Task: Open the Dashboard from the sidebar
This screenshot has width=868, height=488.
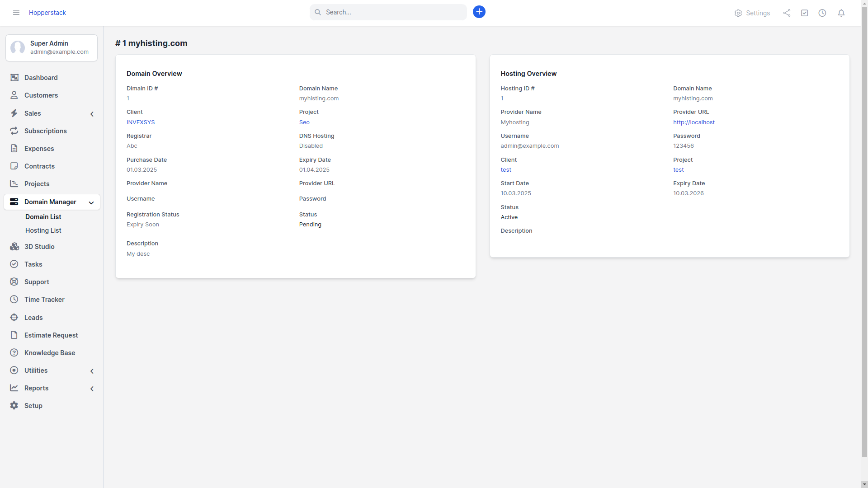Action: pos(41,78)
